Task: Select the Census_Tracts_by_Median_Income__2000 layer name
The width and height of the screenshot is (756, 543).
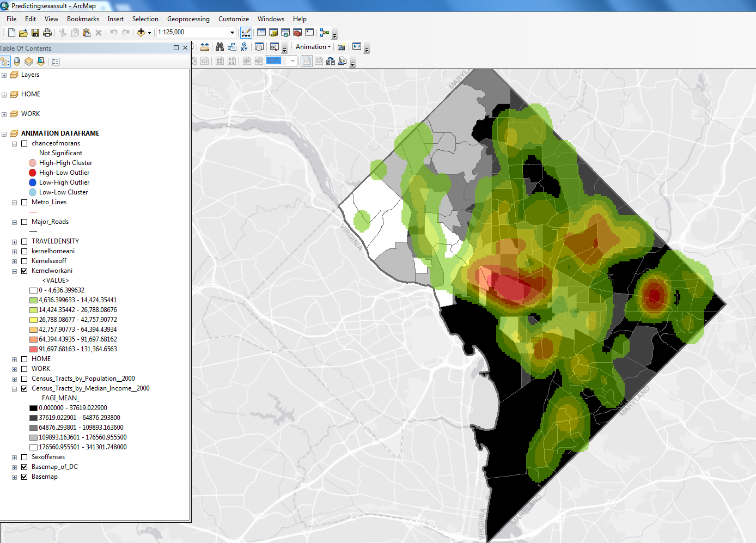Action: click(x=90, y=388)
